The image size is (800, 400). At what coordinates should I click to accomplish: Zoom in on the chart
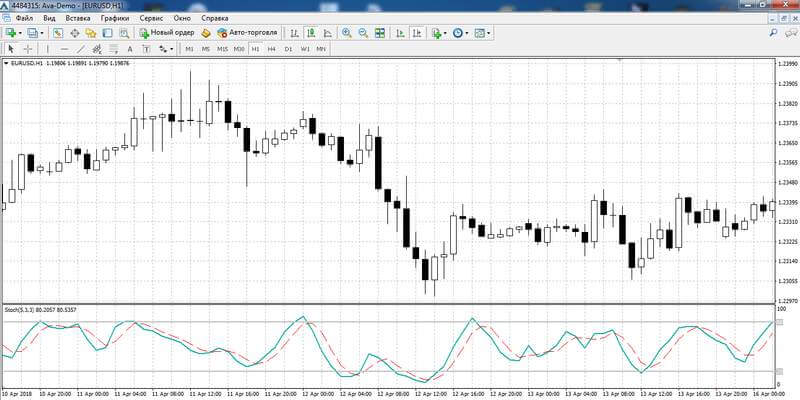tap(347, 33)
